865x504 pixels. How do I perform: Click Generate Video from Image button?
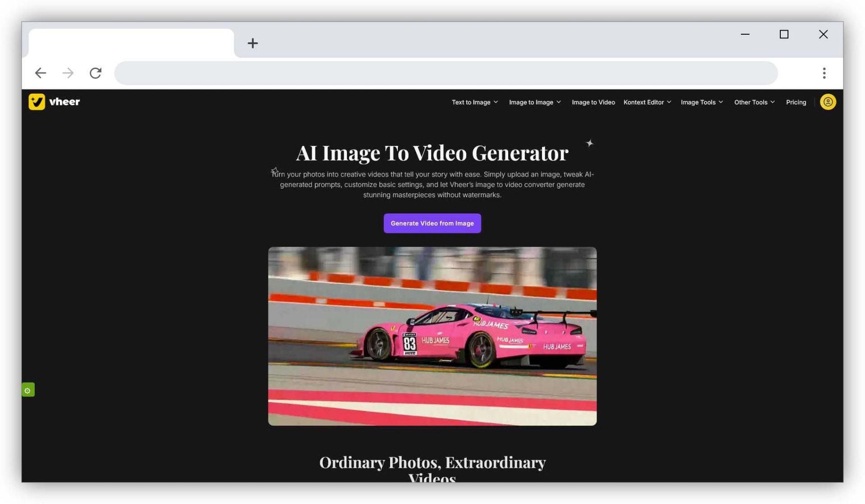tap(432, 223)
